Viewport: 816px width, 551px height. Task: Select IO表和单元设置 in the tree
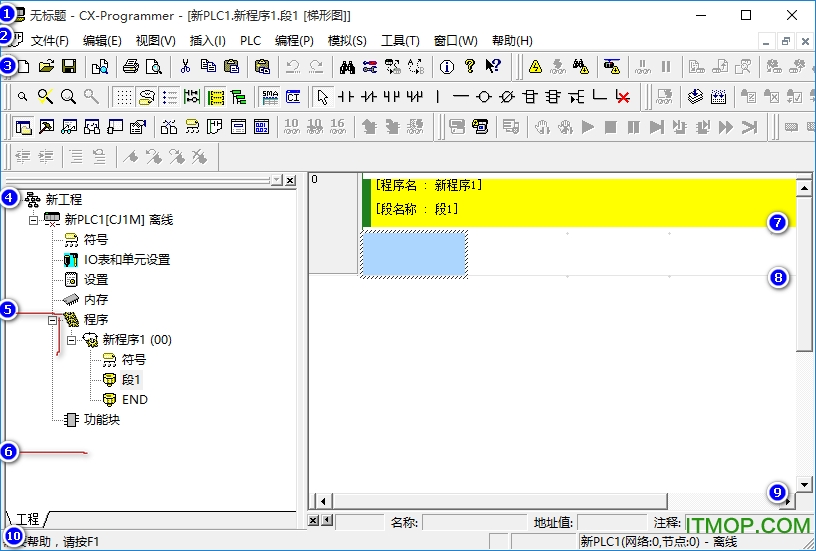coord(127,260)
